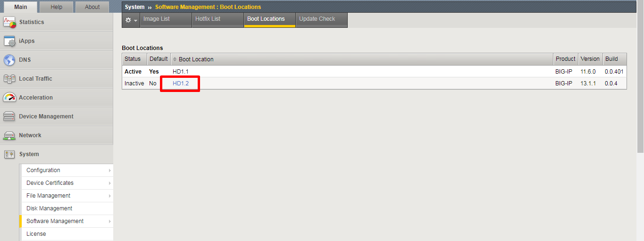Image resolution: width=644 pixels, height=241 pixels.
Task: Click the Device Management server icon
Action: (x=9, y=116)
